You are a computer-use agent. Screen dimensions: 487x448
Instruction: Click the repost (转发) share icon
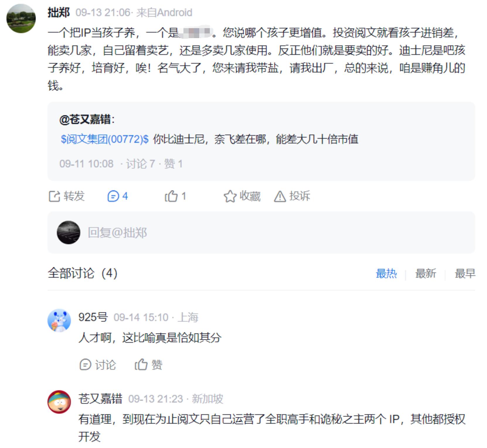(x=54, y=196)
